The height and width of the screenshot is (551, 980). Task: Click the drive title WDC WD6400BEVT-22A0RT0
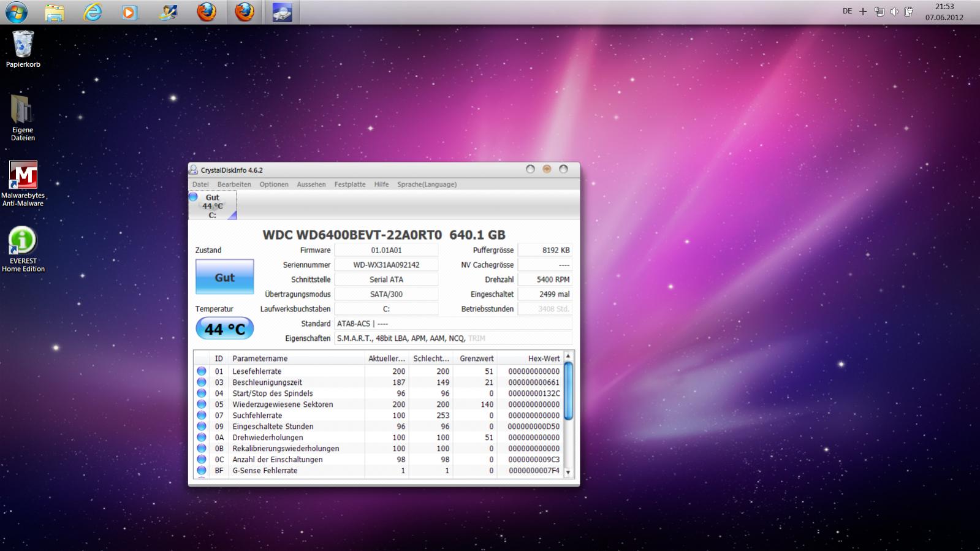352,235
